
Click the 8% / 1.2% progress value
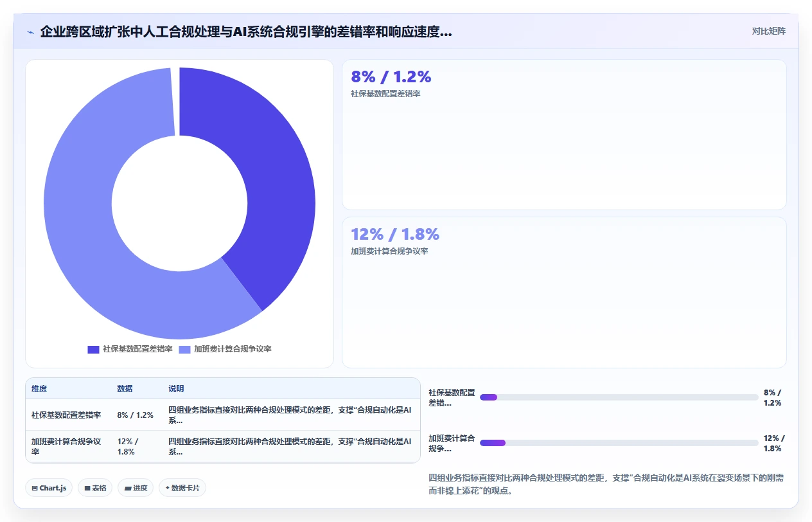[773, 397]
